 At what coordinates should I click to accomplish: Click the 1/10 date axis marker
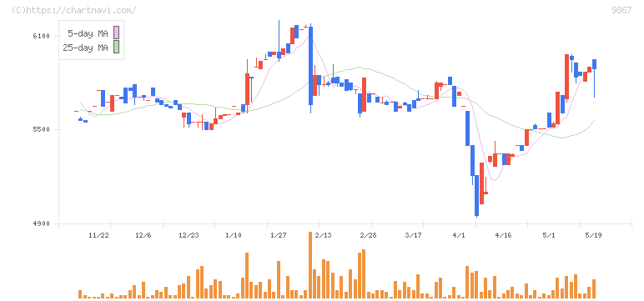[x=234, y=235]
